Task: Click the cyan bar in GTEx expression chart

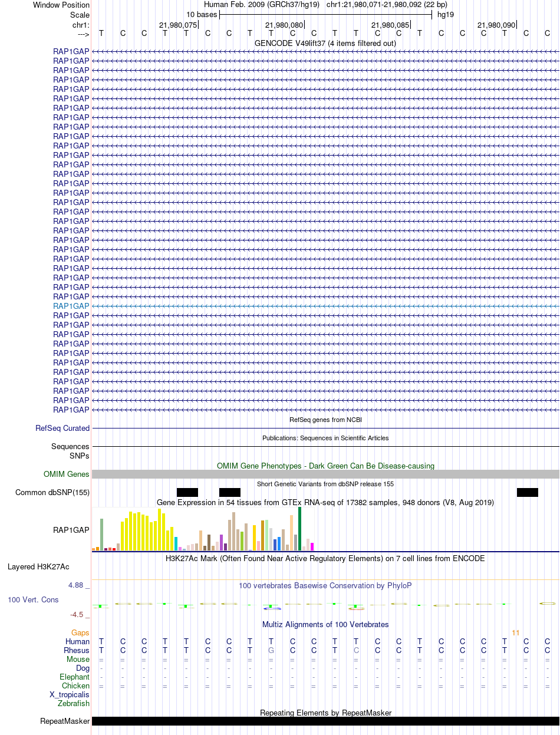Action: [176, 544]
